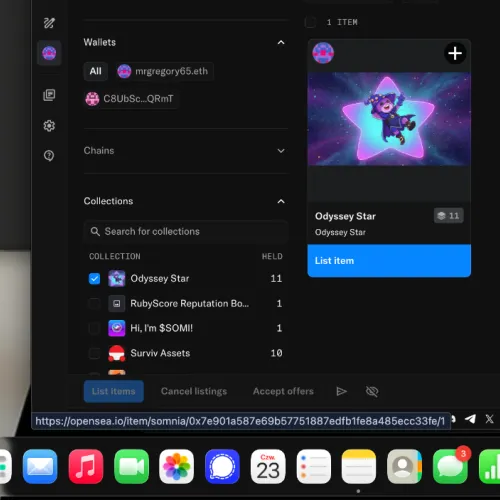Open Calendar showing 23 in Dock
The width and height of the screenshot is (500, 500).
268,466
